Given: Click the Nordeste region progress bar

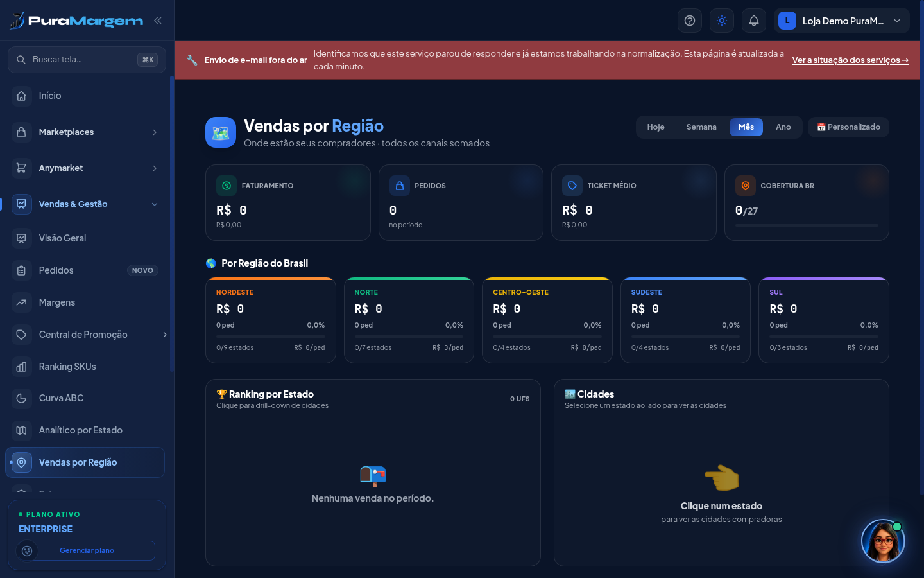Looking at the screenshot, I should (271, 337).
